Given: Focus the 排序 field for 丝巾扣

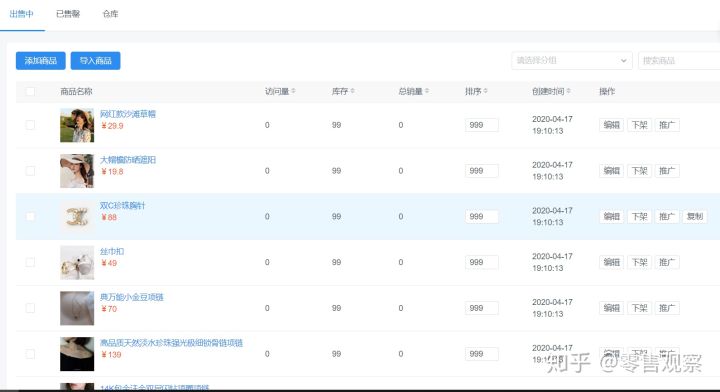Looking at the screenshot, I should point(482,262).
